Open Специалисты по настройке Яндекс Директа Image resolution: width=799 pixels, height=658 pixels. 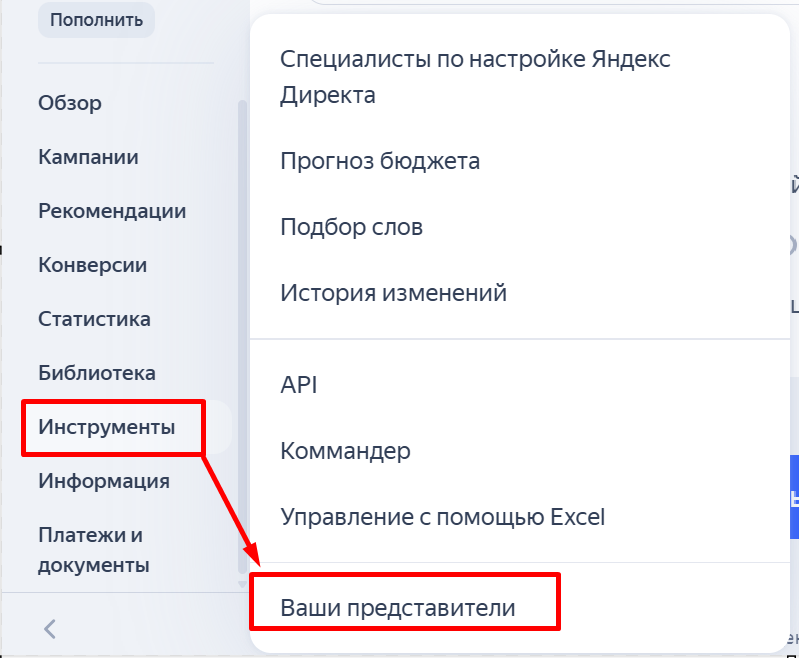[x=475, y=77]
